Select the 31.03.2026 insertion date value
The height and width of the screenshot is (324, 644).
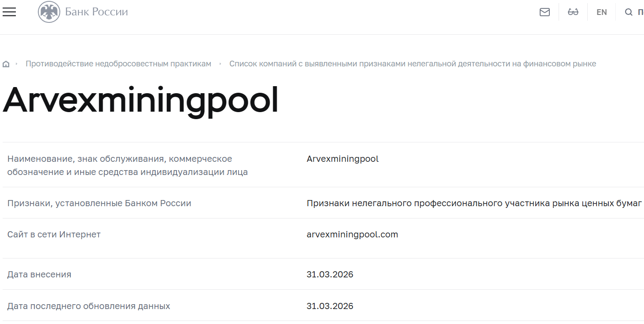pos(330,274)
